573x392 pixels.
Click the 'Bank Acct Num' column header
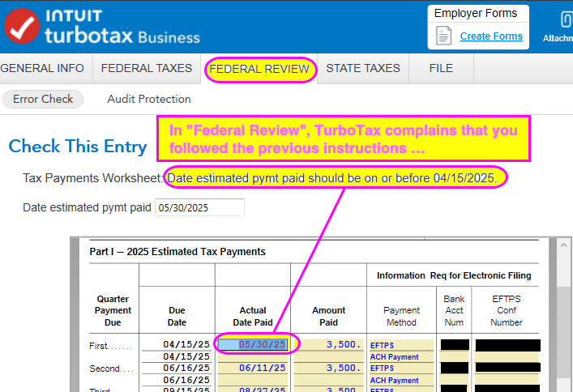[454, 310]
